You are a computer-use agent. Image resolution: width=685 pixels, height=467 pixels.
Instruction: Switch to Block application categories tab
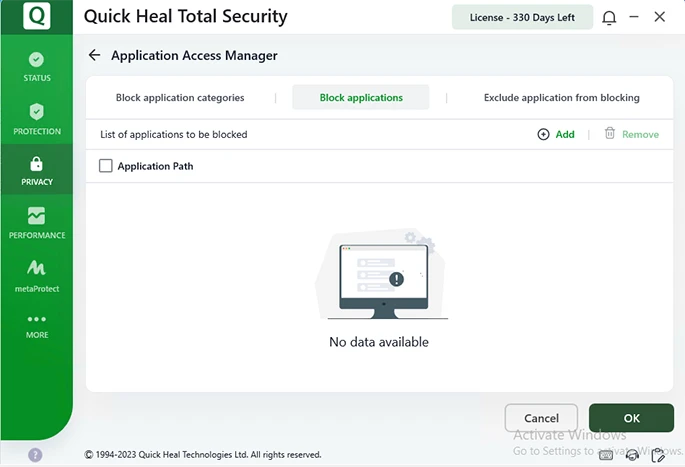click(180, 98)
